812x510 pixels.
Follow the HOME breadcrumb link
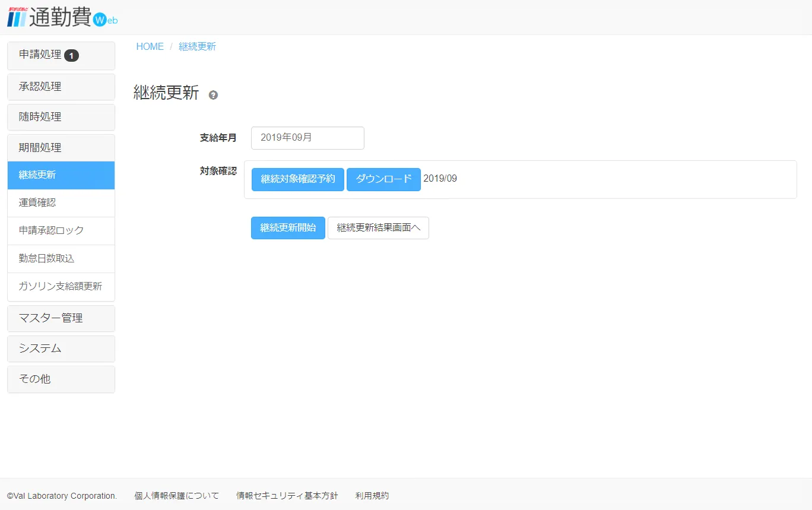point(150,47)
